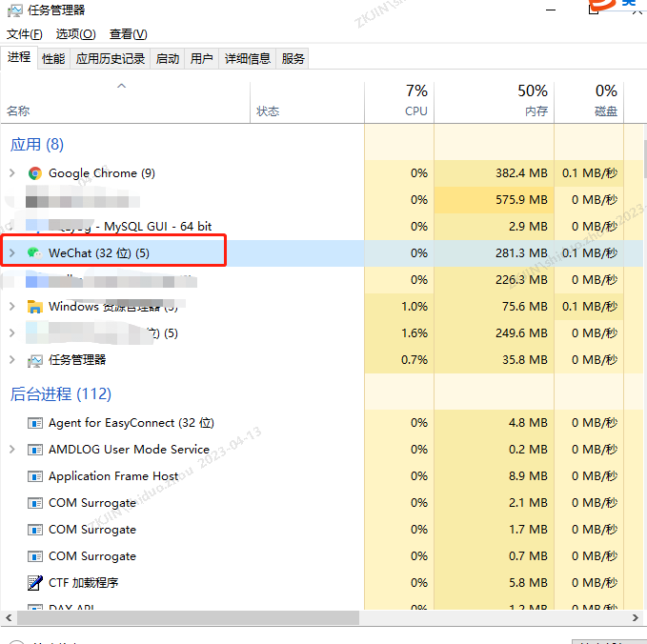Click the 任务管理器 row icon in apps list
This screenshot has width=647, height=644.
[x=35, y=360]
